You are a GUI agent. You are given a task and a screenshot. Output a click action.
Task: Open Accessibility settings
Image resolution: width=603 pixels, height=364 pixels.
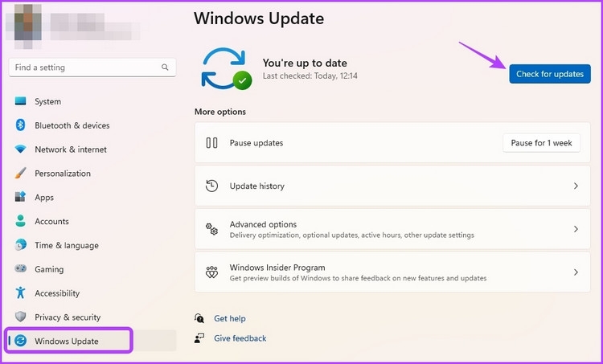[x=92, y=293]
